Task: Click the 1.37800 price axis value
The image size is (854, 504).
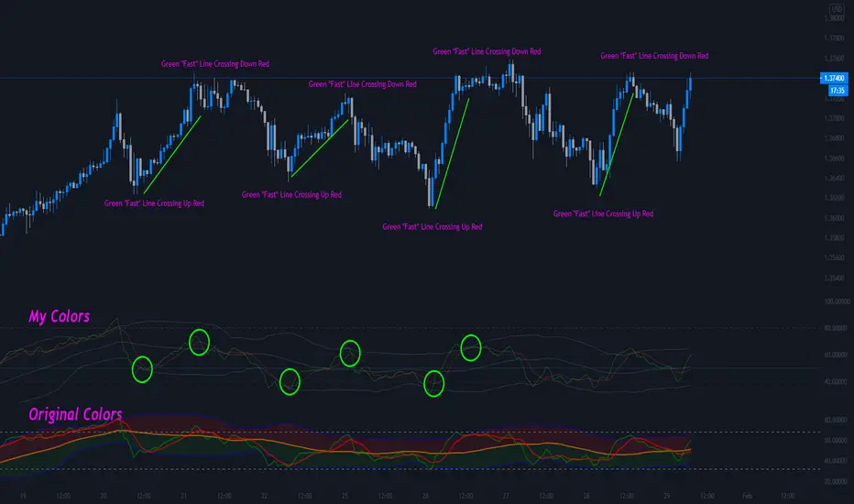Action: [834, 38]
